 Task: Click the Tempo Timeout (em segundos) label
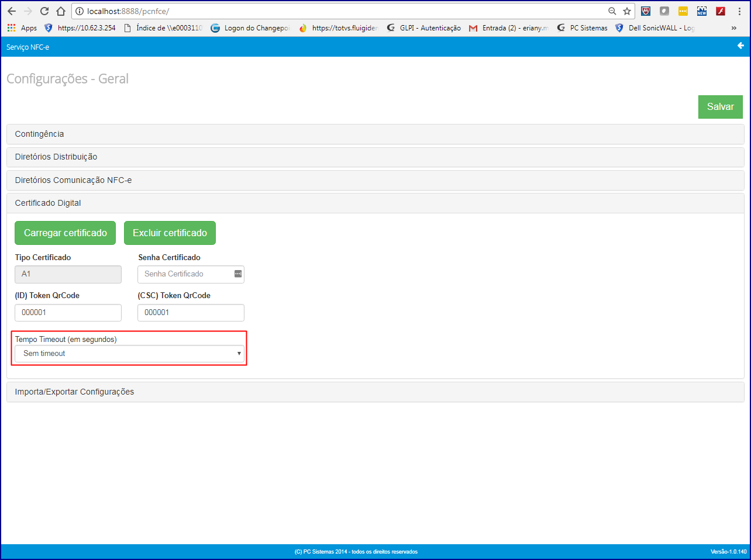[66, 340]
